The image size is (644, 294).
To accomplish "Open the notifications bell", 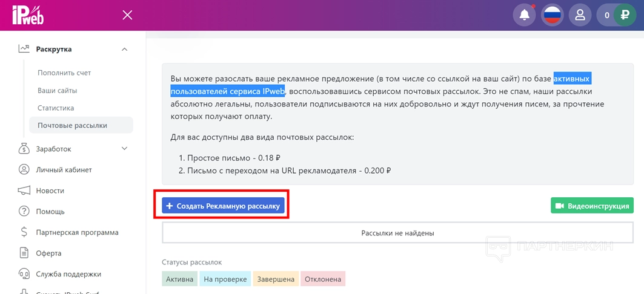I will coord(524,16).
